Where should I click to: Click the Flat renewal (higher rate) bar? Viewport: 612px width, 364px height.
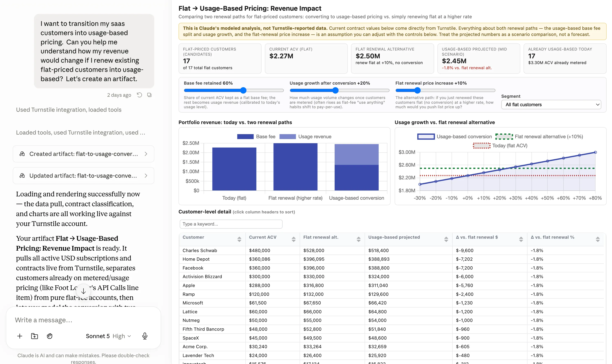pyautogui.click(x=295, y=167)
